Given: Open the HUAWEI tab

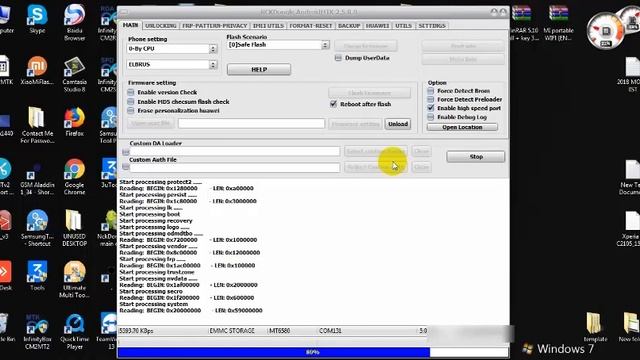Looking at the screenshot, I should [377, 26].
